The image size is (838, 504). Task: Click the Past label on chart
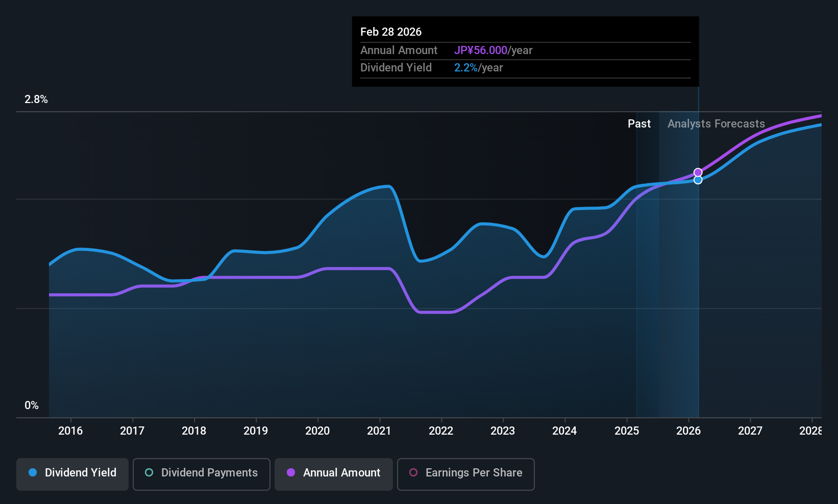click(x=639, y=123)
